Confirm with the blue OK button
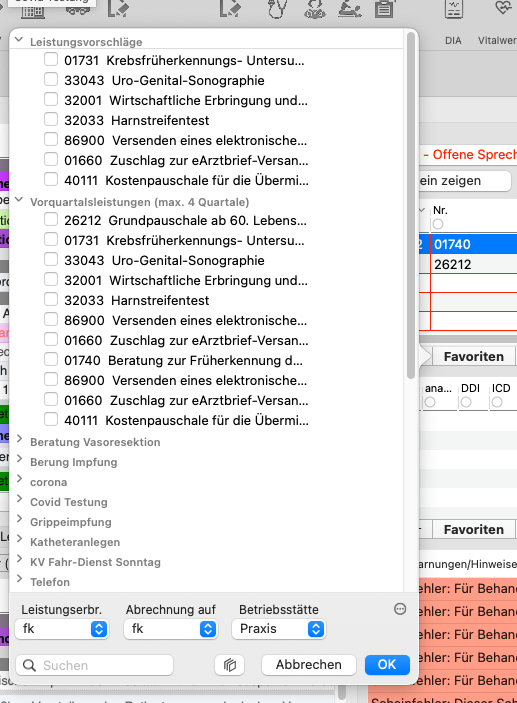The width and height of the screenshot is (517, 703). coord(387,664)
